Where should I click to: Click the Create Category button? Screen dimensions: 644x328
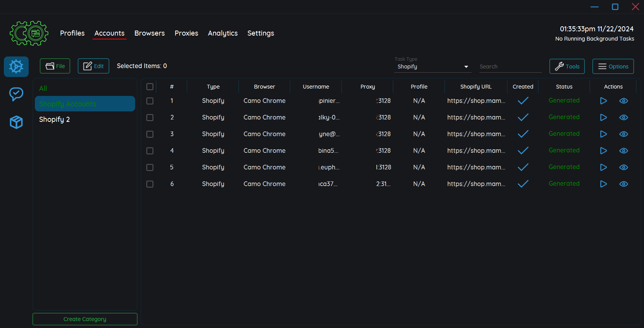click(85, 319)
